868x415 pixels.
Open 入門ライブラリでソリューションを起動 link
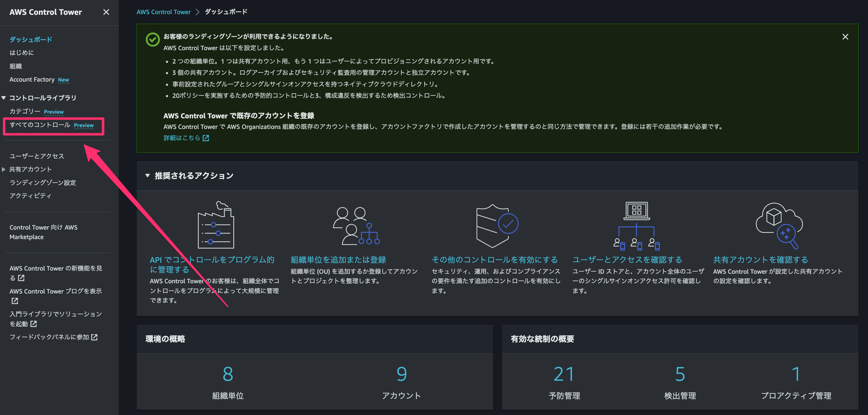tap(56, 319)
